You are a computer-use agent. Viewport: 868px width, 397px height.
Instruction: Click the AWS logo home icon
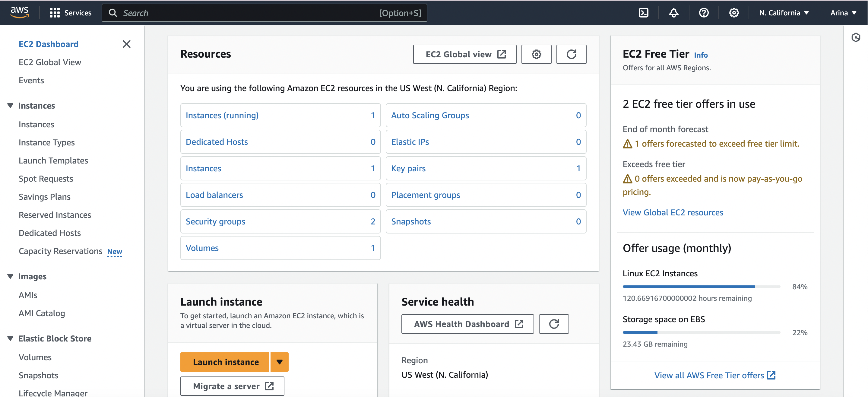tap(20, 12)
